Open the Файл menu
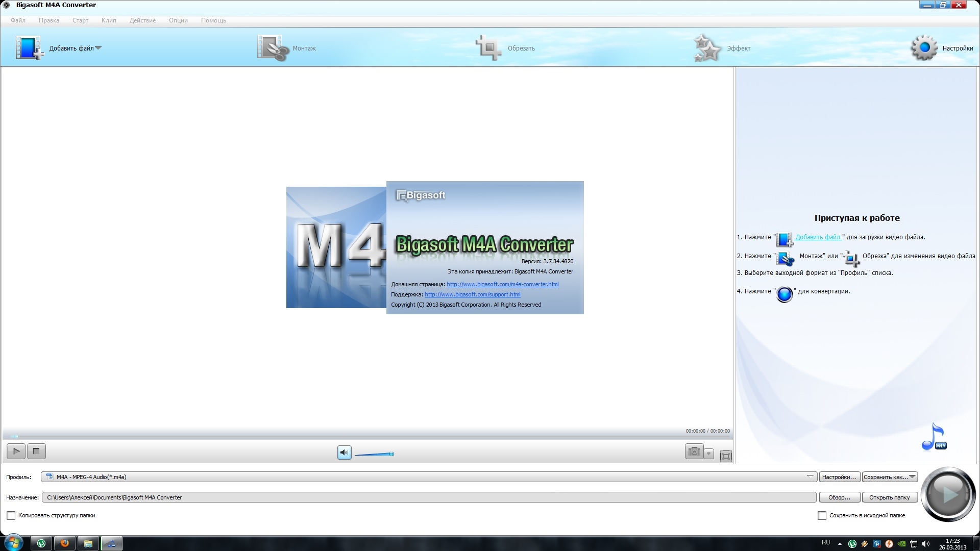This screenshot has width=980, height=551. [18, 20]
